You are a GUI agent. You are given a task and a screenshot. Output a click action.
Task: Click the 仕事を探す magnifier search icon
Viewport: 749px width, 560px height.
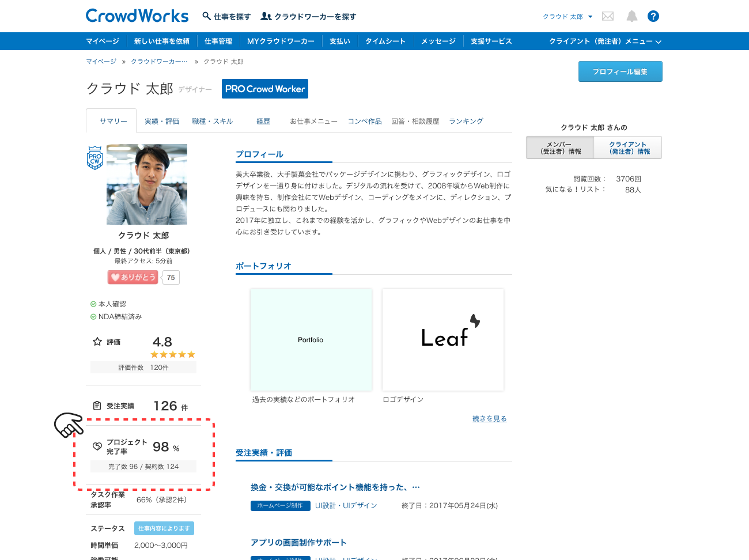206,16
